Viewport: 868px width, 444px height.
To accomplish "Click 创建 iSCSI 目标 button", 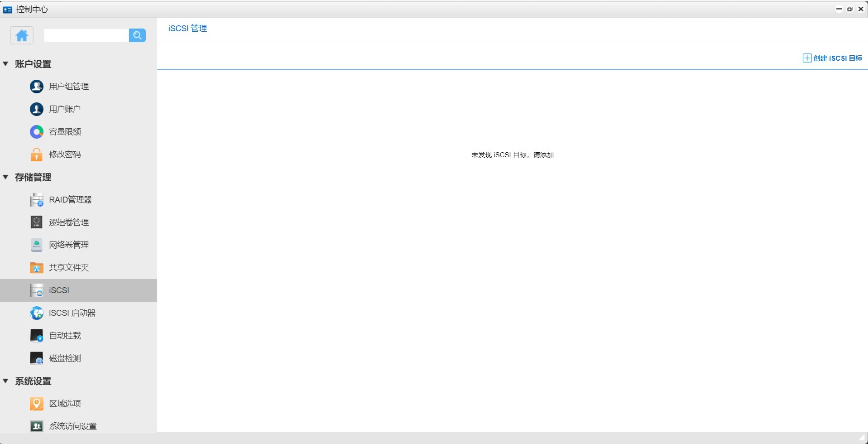I will tap(832, 58).
